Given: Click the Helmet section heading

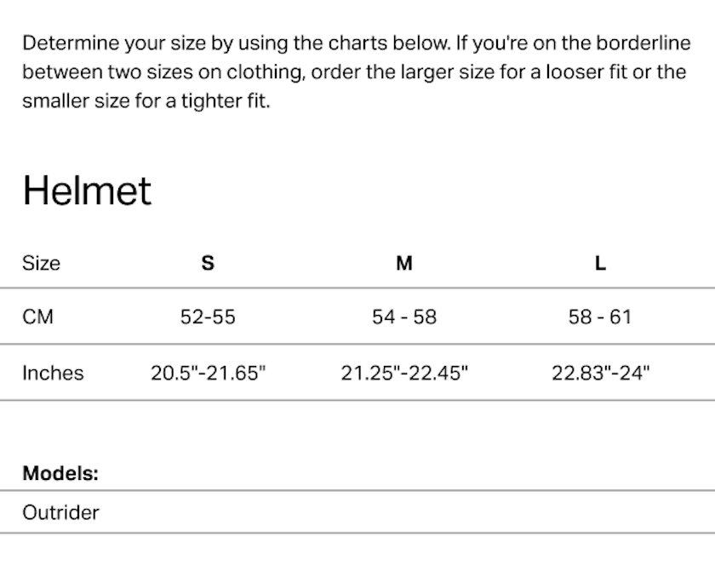Looking at the screenshot, I should (87, 191).
